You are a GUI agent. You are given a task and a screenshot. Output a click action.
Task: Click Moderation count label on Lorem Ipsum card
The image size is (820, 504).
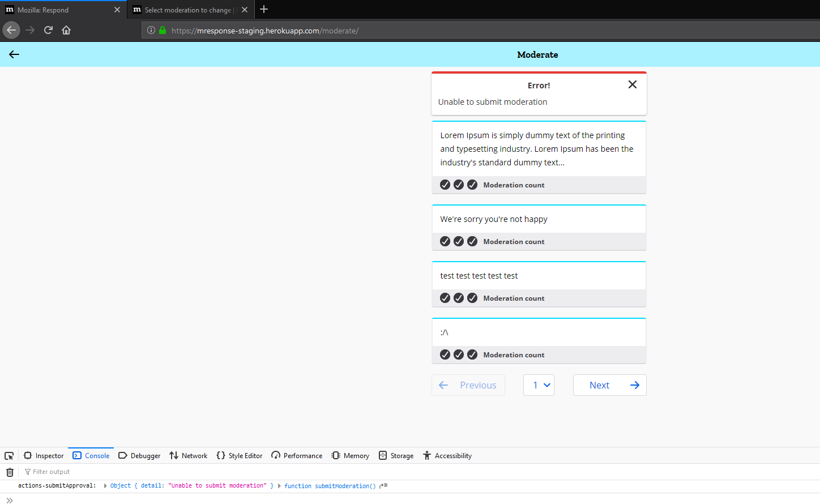pyautogui.click(x=514, y=185)
